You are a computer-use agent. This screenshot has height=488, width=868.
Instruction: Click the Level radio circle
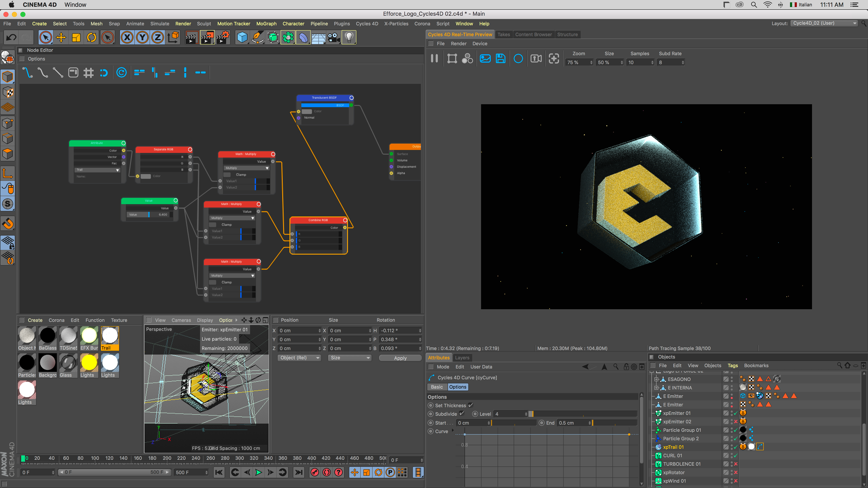click(x=475, y=414)
